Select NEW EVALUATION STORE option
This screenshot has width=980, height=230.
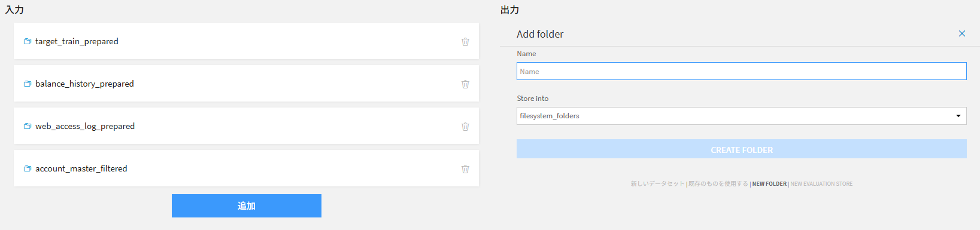coord(821,184)
